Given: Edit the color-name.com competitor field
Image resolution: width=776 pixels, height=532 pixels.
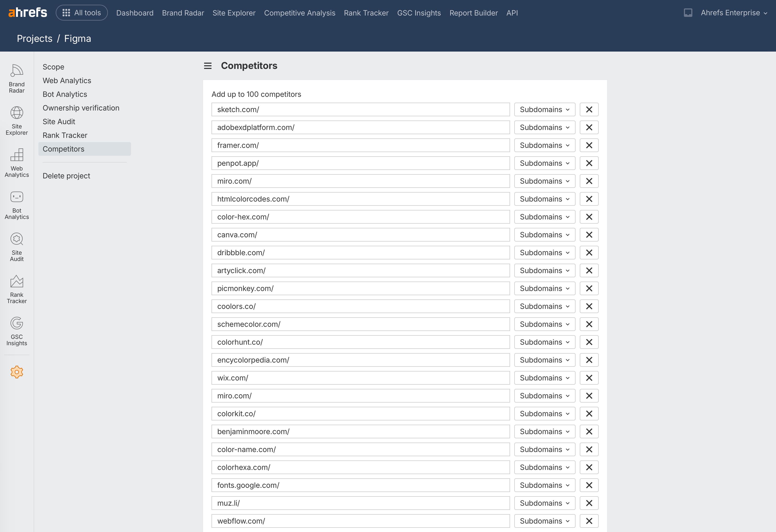Looking at the screenshot, I should (x=361, y=449).
